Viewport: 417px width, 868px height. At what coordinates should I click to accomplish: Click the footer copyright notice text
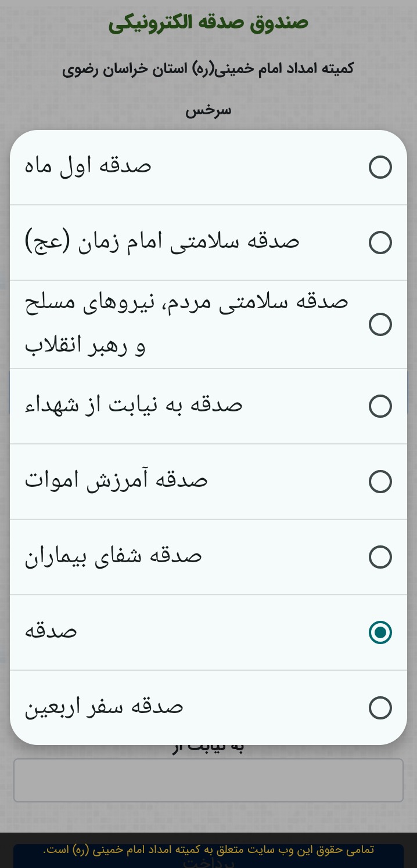click(208, 849)
